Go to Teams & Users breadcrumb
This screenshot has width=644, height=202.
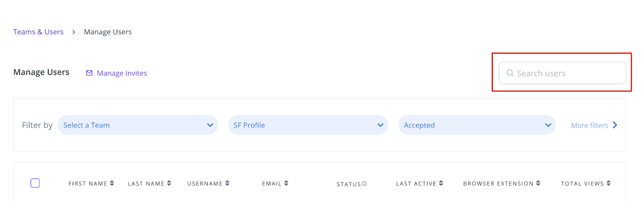[x=38, y=32]
